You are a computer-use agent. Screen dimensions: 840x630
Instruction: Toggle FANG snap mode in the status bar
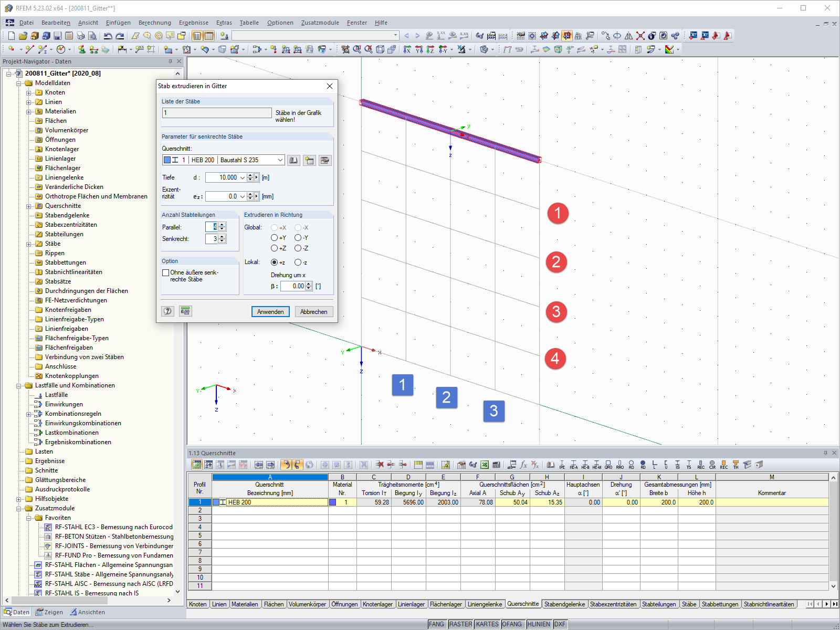point(437,624)
